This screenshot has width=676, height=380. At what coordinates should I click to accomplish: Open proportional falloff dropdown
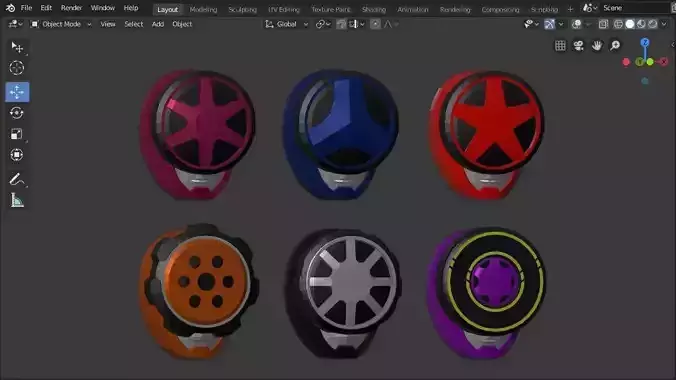click(391, 24)
